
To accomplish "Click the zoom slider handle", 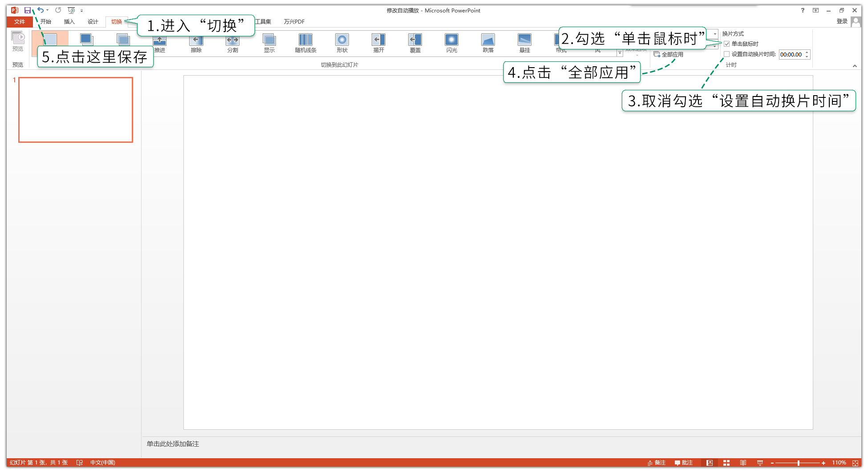I will pyautogui.click(x=799, y=463).
